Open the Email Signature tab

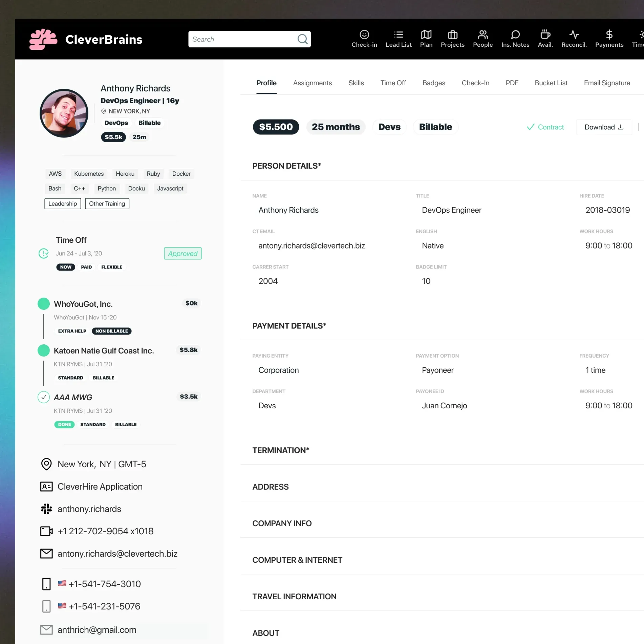606,83
